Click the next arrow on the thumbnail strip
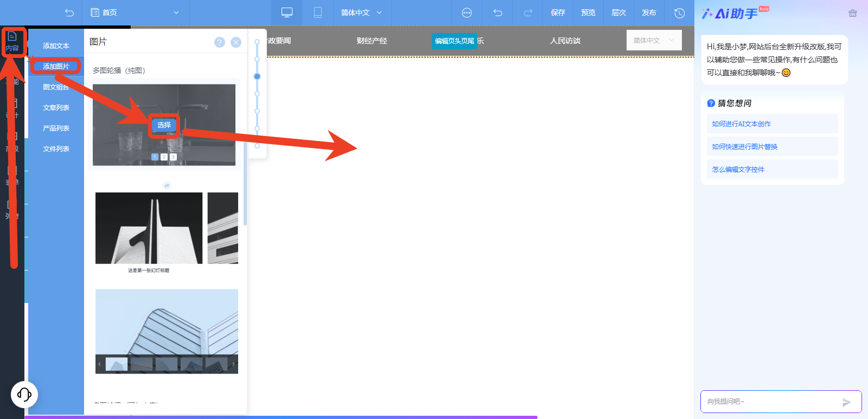 pyautogui.click(x=234, y=364)
